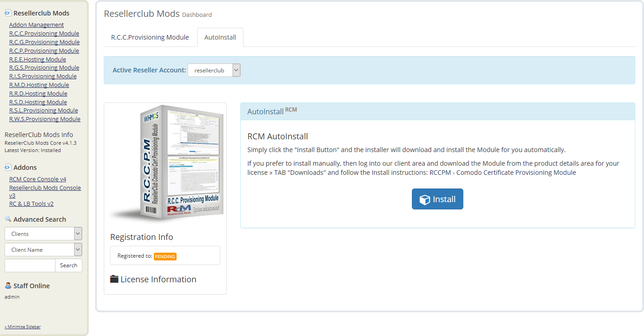The image size is (644, 336).
Task: Open the R.W.S.Provisioning Module link
Action: pos(45,119)
